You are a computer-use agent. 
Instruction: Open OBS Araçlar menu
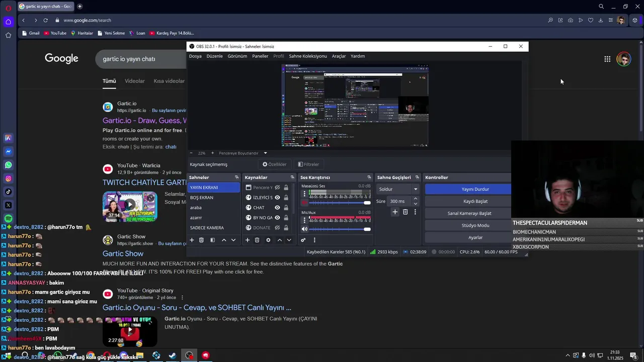tap(339, 56)
